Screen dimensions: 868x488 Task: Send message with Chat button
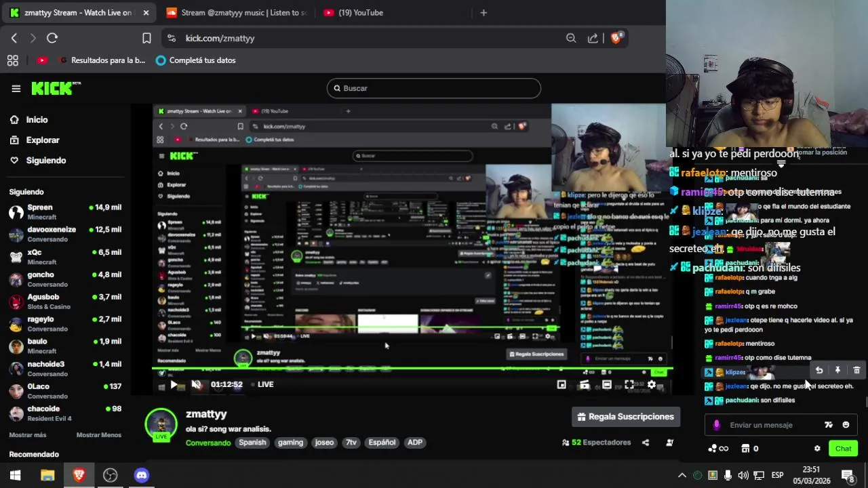point(843,449)
